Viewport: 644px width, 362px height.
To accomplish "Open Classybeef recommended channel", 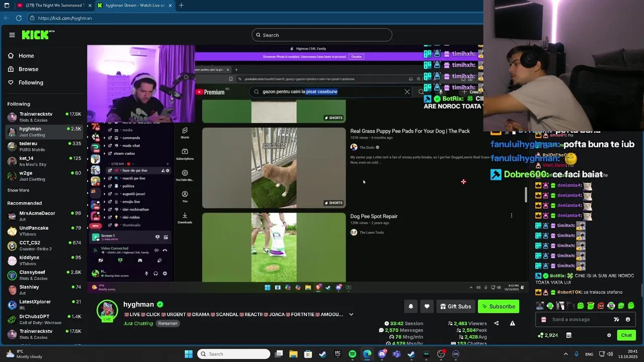I will 44,275.
